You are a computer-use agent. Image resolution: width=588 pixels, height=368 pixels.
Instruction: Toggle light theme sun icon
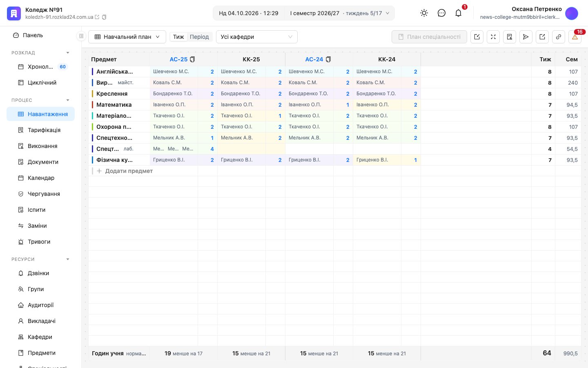(424, 13)
